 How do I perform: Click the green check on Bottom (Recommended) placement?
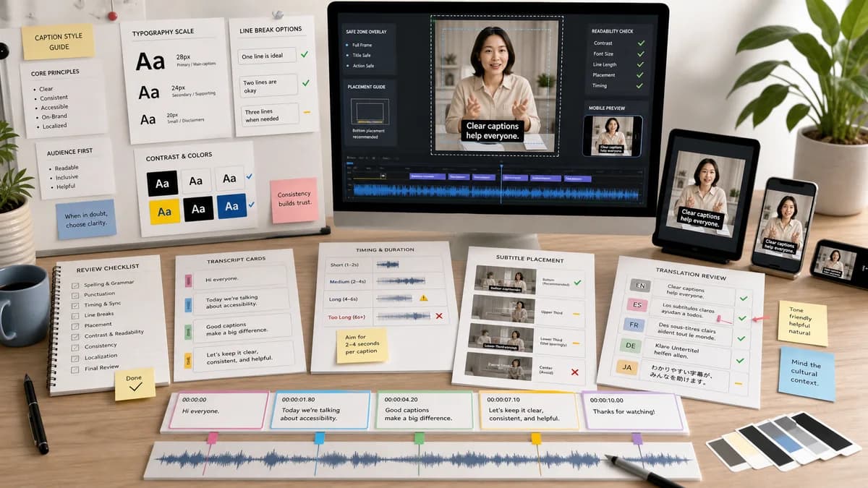click(576, 283)
